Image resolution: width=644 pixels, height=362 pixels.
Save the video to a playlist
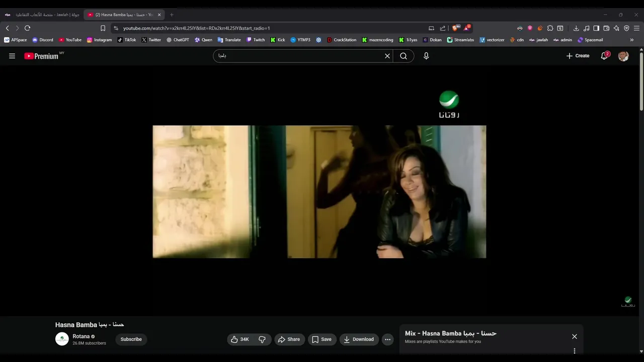coord(321,339)
